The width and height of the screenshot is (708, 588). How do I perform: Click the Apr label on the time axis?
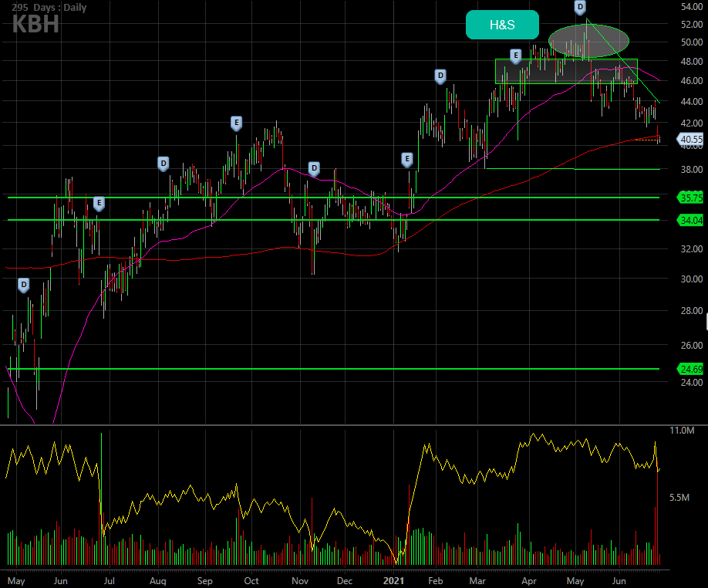click(x=529, y=581)
